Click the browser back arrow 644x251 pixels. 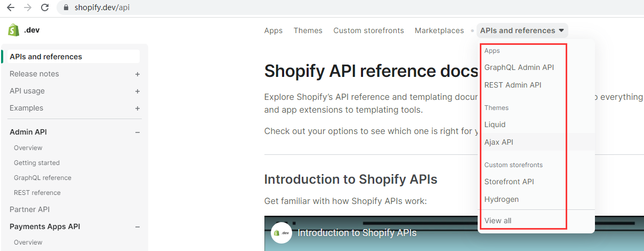[10, 7]
